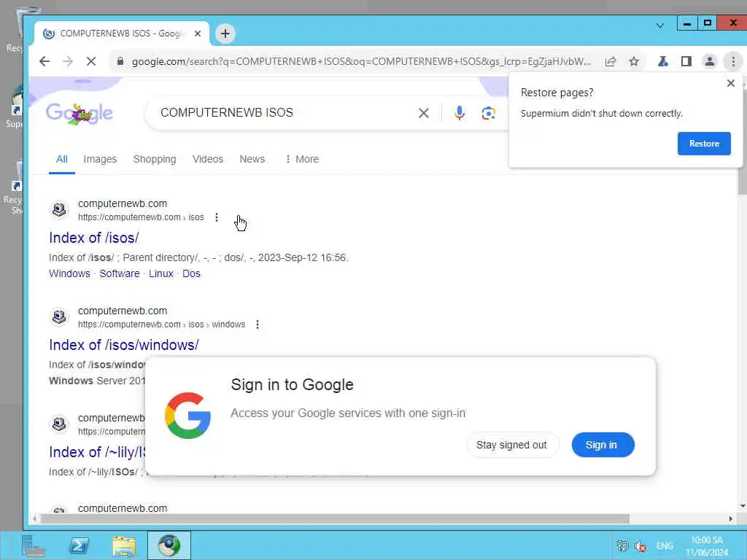The height and width of the screenshot is (560, 747).
Task: Click the address bar URL
Action: tap(361, 61)
